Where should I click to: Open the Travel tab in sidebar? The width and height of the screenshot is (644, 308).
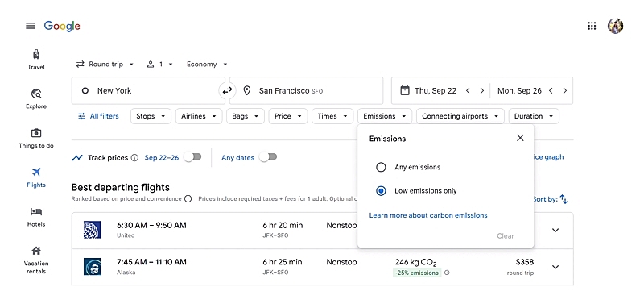[36, 60]
